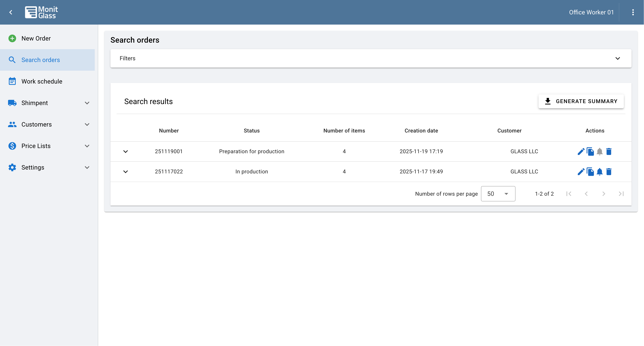Click the Generate Summary button
Viewport: 644px width, 346px height.
[x=581, y=101]
